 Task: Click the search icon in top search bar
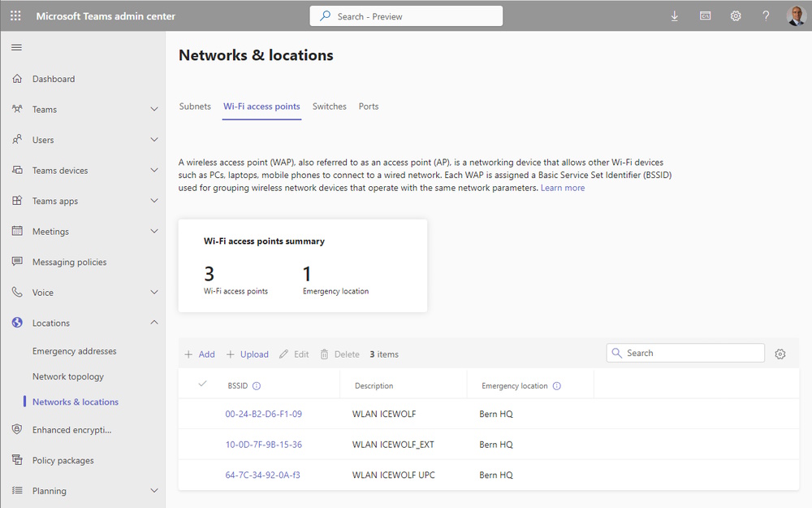click(x=326, y=16)
